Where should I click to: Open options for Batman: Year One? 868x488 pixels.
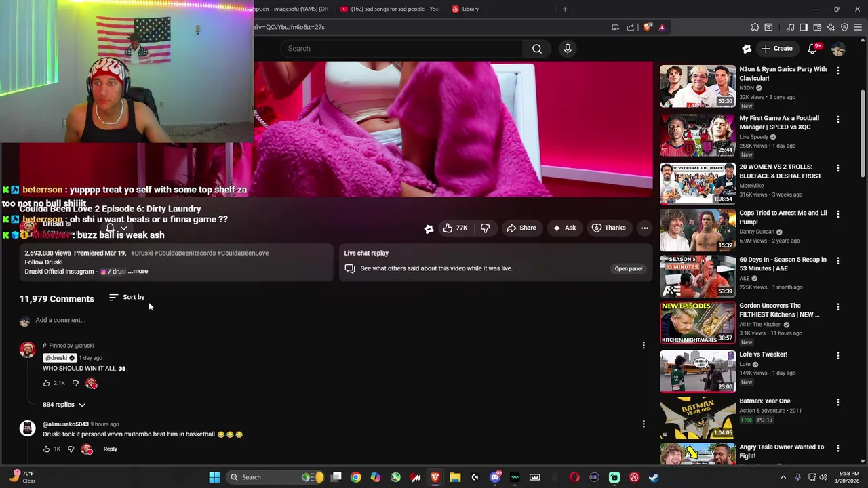coord(838,402)
